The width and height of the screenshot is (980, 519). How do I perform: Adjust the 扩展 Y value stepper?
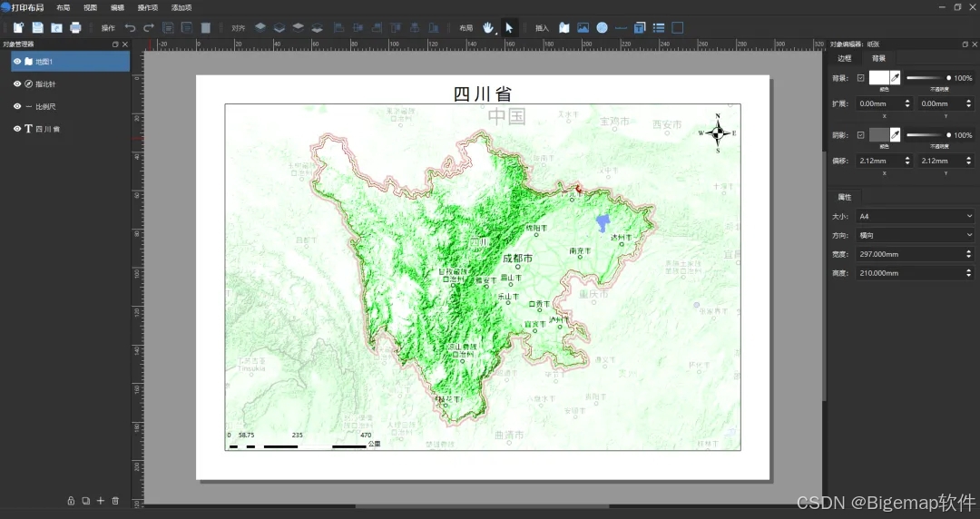click(x=969, y=103)
